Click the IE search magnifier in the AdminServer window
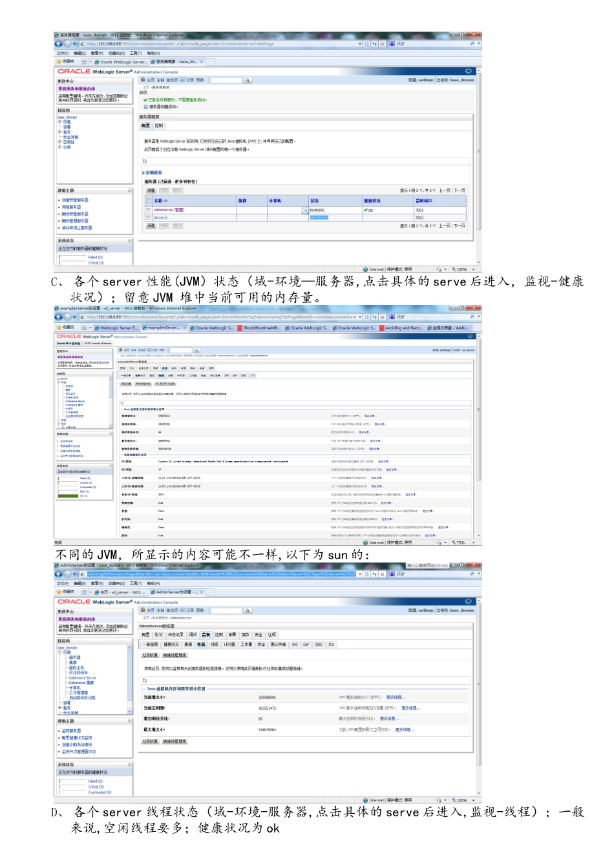614x868 pixels. pyautogui.click(x=472, y=573)
